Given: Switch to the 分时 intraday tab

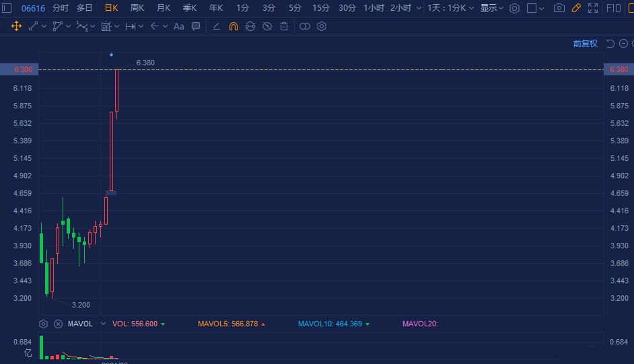Looking at the screenshot, I should click(x=61, y=8).
